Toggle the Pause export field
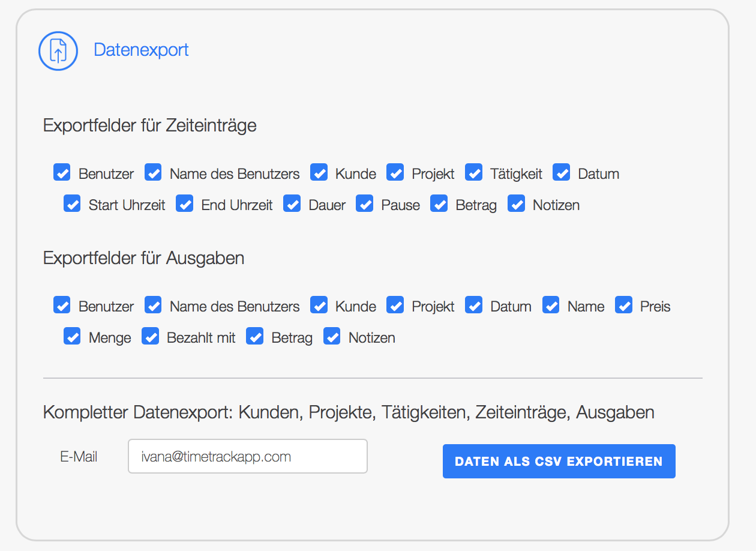This screenshot has height=551, width=756. coord(365,203)
